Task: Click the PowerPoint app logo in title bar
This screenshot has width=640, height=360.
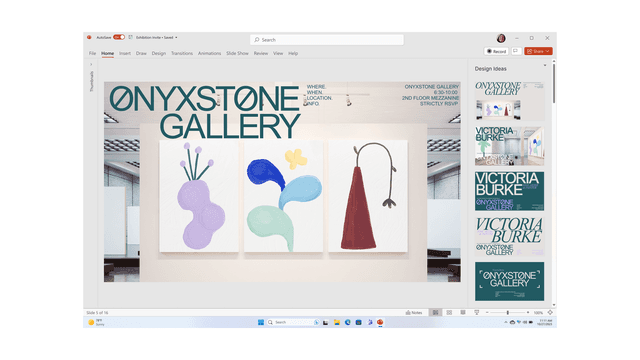Action: (89, 37)
